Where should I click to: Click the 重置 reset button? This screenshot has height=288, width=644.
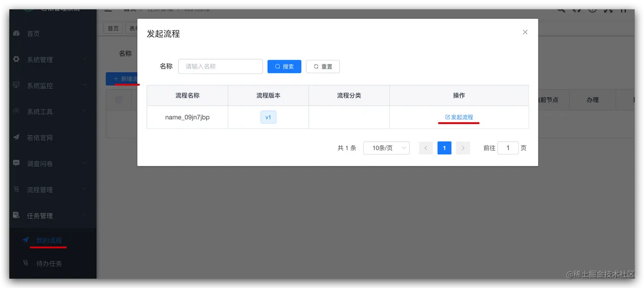point(323,67)
